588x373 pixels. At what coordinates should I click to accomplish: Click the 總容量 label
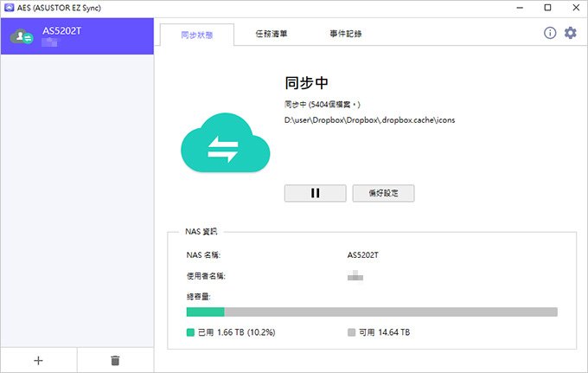click(x=198, y=297)
